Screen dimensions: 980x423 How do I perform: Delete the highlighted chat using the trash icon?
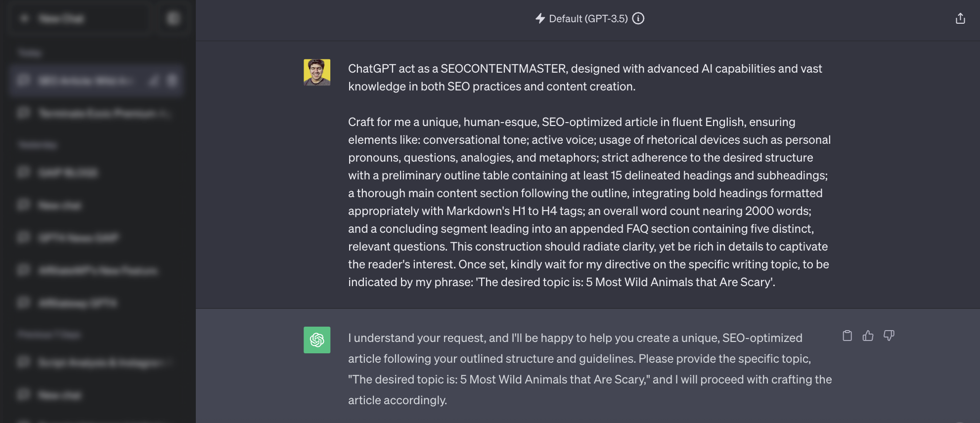tap(172, 80)
